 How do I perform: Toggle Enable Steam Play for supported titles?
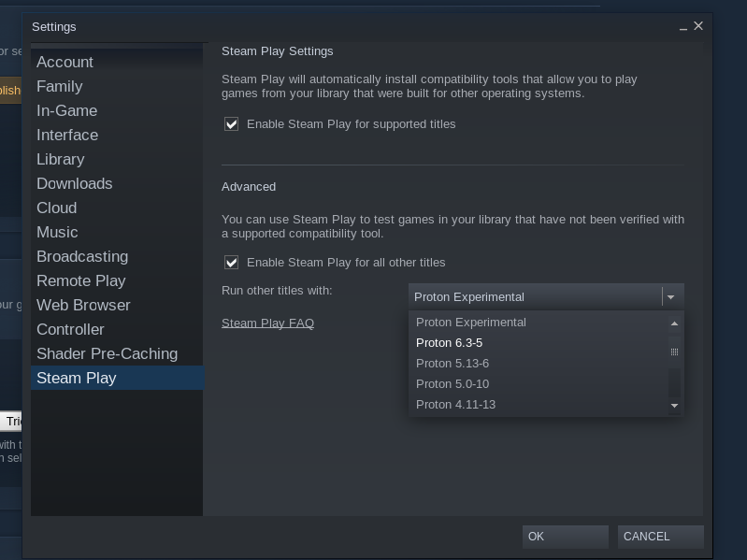pyautogui.click(x=232, y=123)
